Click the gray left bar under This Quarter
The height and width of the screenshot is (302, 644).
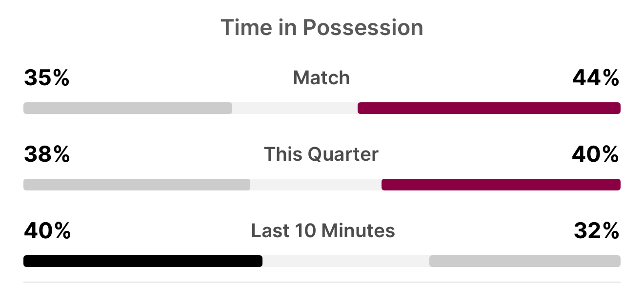137,185
